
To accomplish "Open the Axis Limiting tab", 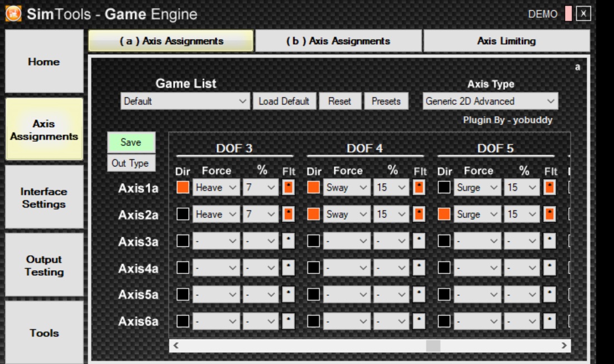I will tap(507, 41).
